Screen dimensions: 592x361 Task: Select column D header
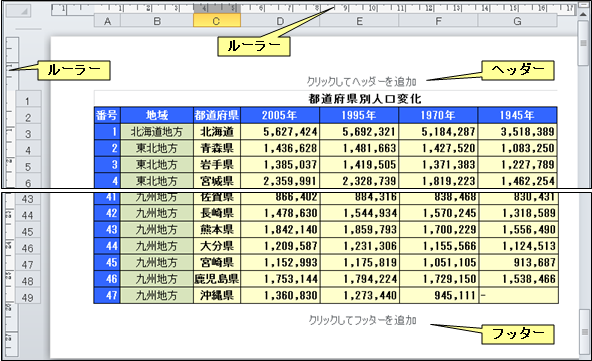[x=280, y=21]
